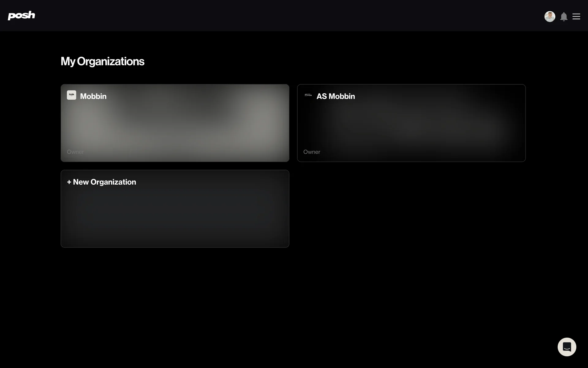Open the user profile avatar
This screenshot has width=588, height=368.
[549, 17]
